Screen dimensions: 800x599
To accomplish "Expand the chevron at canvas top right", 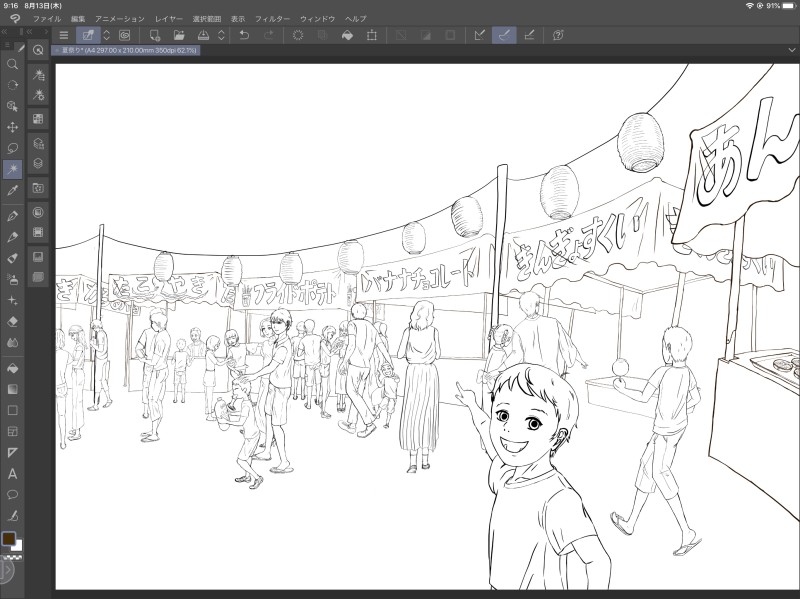I will 790,50.
